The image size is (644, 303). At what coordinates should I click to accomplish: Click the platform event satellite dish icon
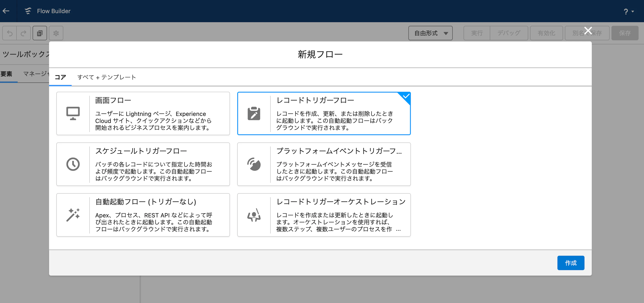click(254, 164)
